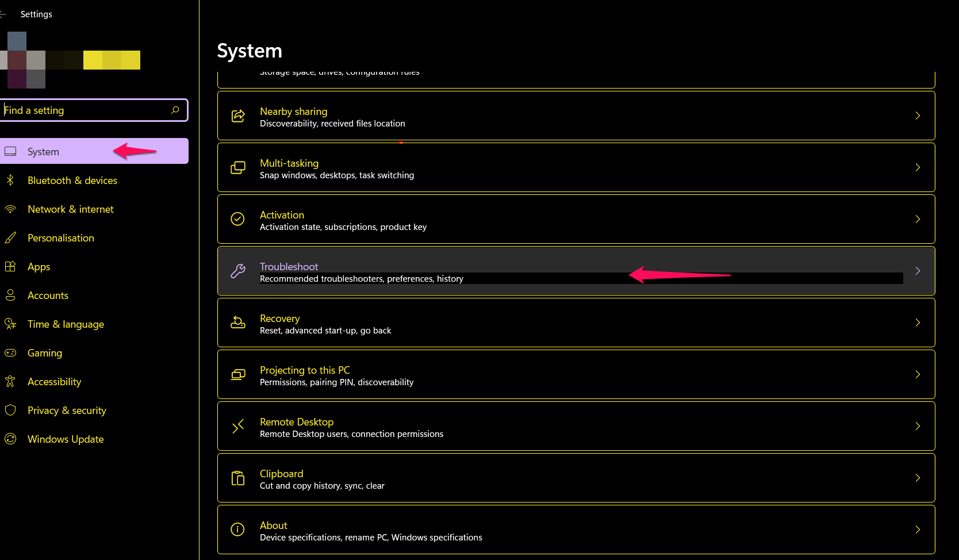Expand the Activation settings row chevron
This screenshot has width=959, height=560.
tap(917, 219)
